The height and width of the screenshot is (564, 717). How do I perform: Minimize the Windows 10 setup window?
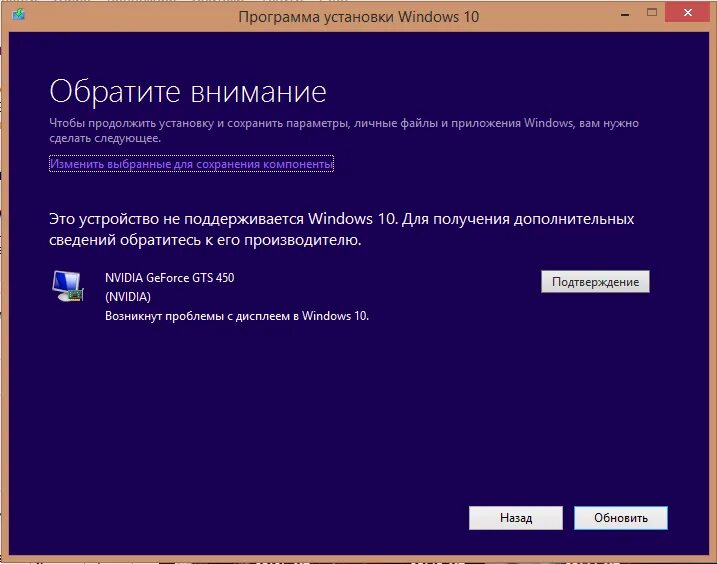click(625, 13)
